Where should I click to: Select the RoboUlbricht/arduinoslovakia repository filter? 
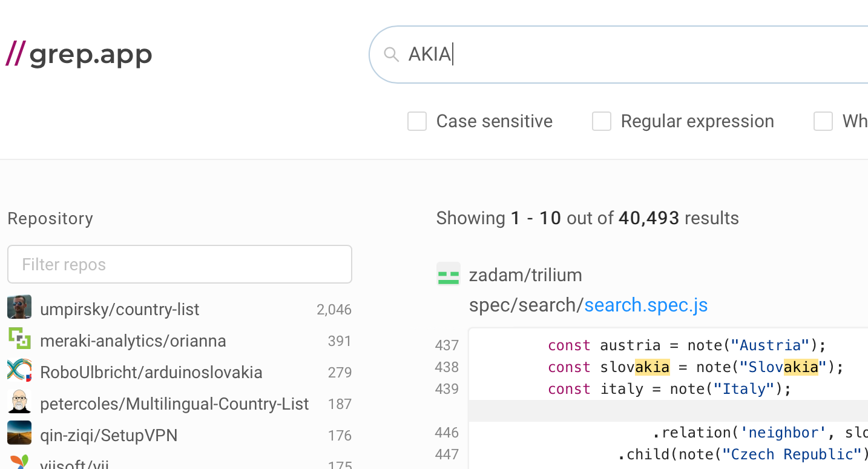click(x=180, y=372)
